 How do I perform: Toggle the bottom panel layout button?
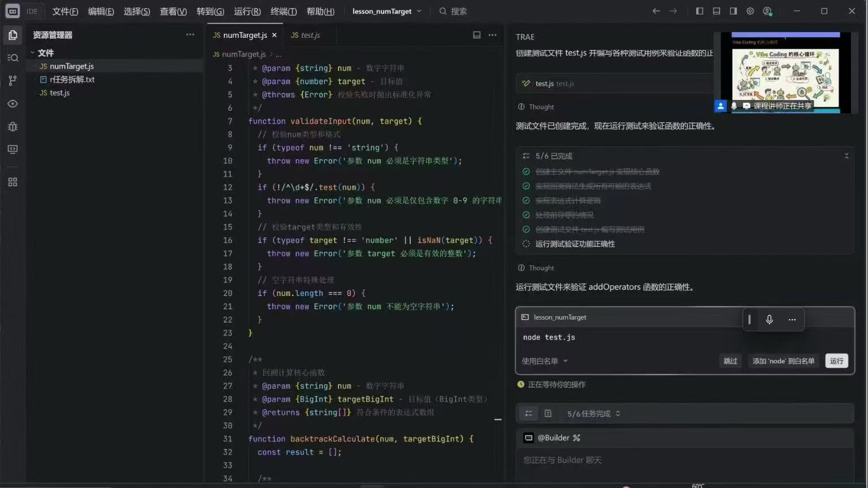point(717,11)
